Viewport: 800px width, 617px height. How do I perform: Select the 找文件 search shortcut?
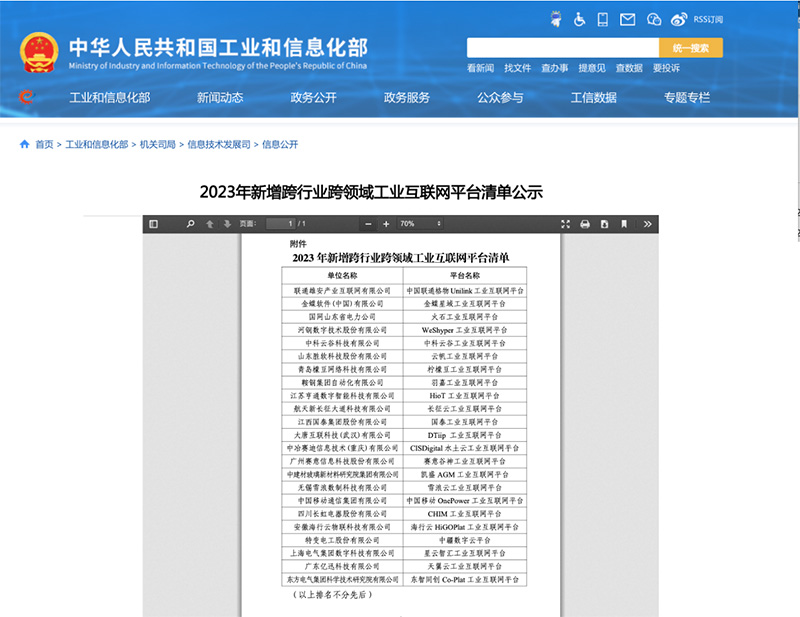517,68
